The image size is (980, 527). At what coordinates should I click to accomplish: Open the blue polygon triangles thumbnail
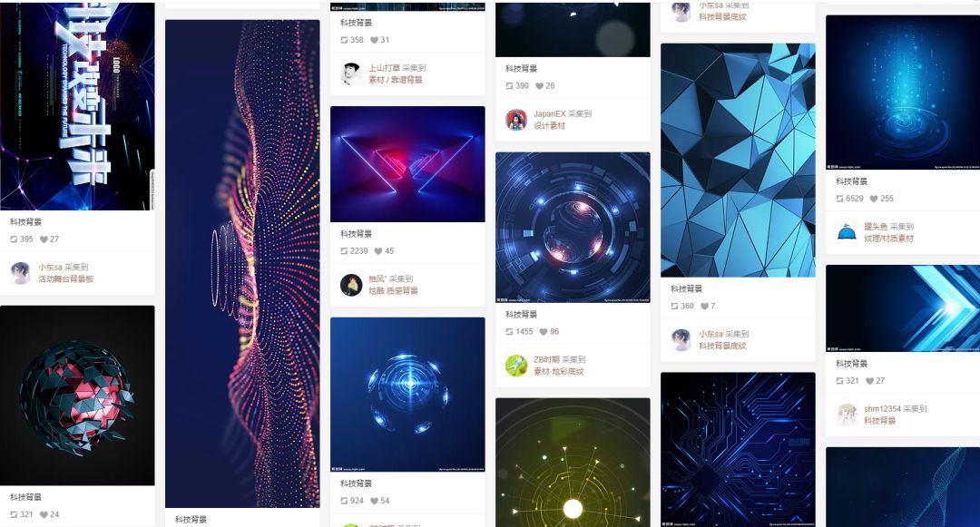pyautogui.click(x=738, y=160)
